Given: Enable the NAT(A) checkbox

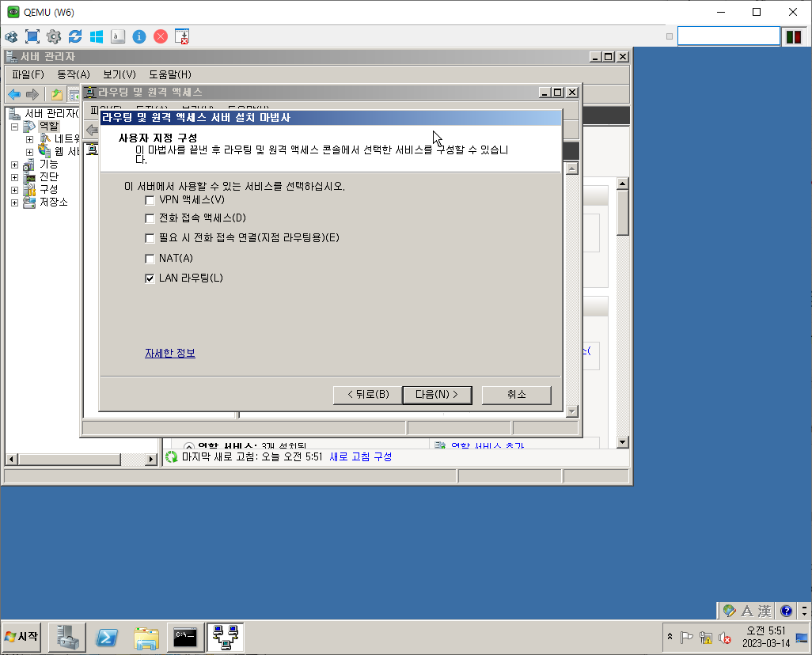Looking at the screenshot, I should (x=150, y=259).
